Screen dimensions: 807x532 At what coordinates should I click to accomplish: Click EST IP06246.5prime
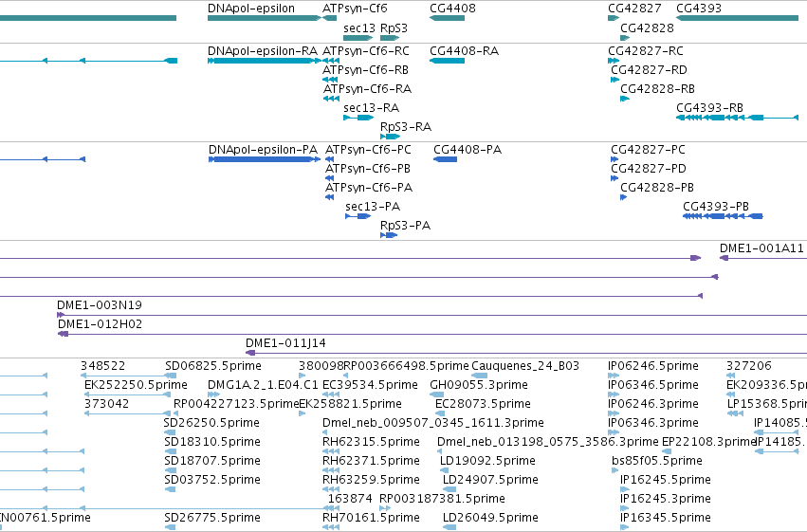(x=653, y=367)
